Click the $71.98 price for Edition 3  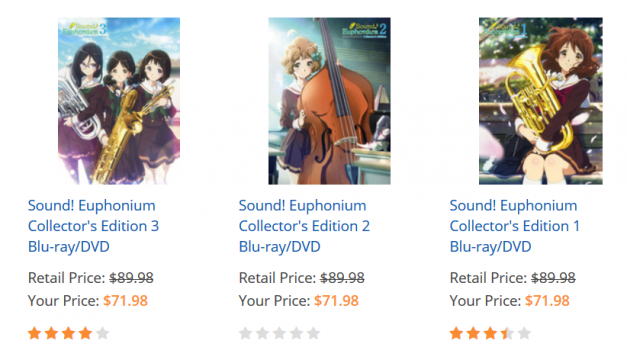coord(126,301)
